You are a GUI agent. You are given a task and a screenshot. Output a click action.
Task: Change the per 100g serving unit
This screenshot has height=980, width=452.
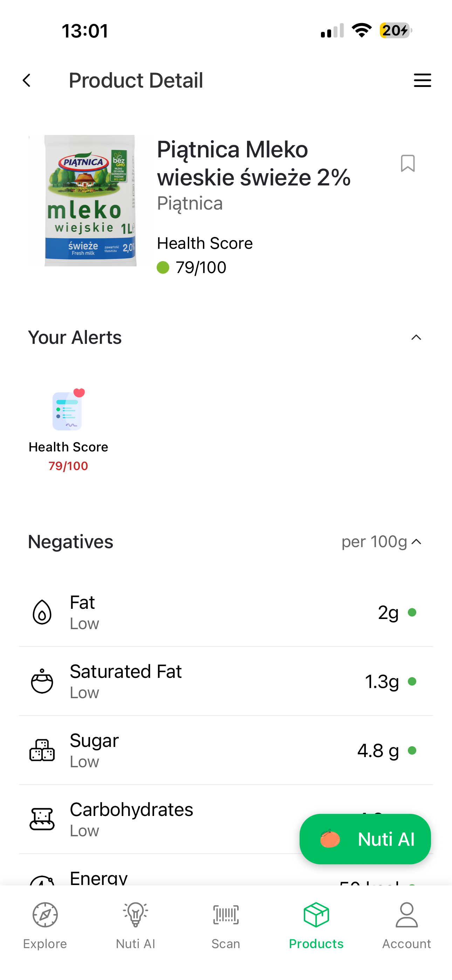pyautogui.click(x=374, y=542)
